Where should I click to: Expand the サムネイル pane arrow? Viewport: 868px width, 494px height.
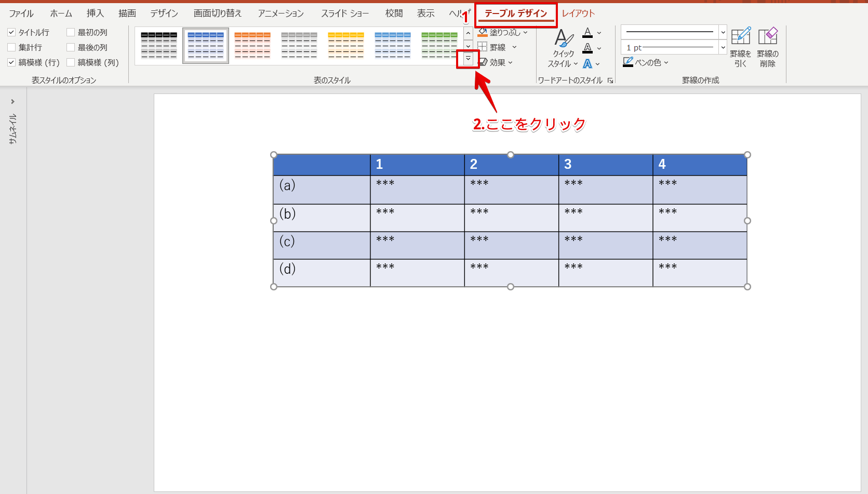coord(13,101)
